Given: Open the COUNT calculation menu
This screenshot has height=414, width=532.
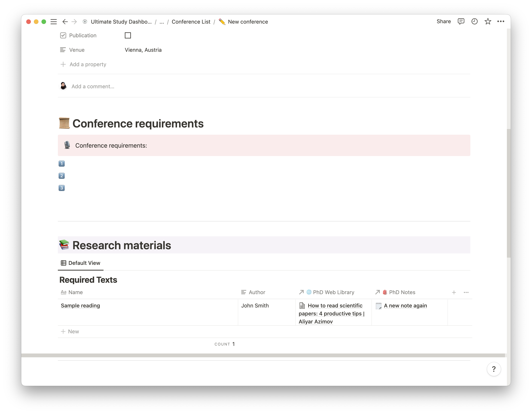Looking at the screenshot, I should (225, 344).
